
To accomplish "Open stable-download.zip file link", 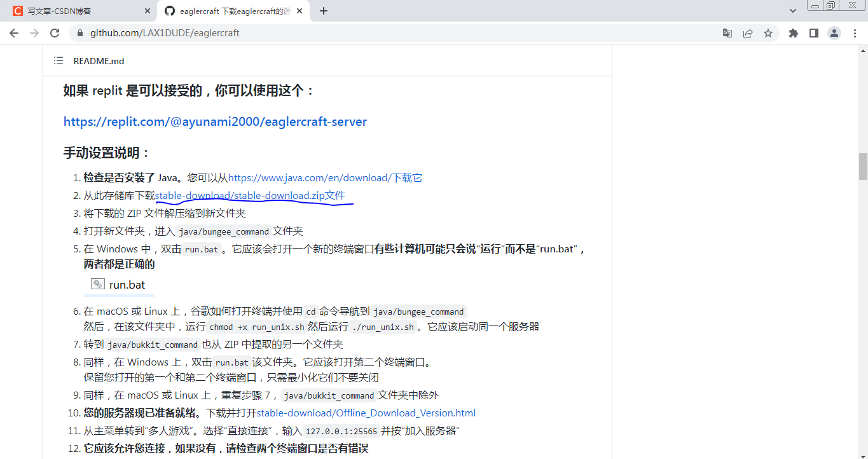I will [251, 196].
